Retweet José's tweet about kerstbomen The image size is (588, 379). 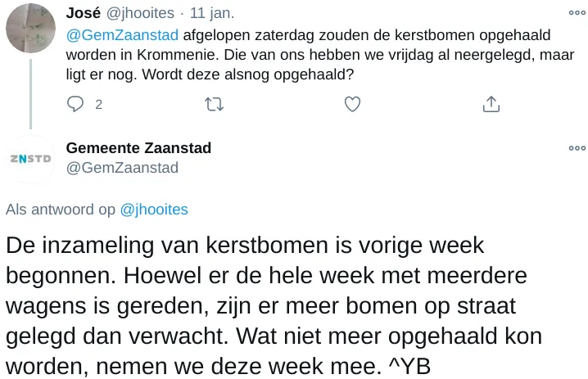pyautogui.click(x=214, y=104)
